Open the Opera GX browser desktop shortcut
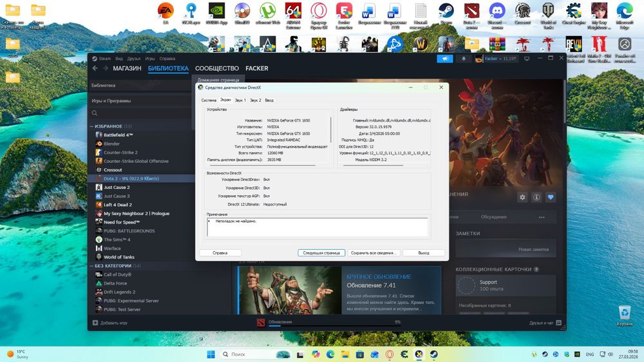The image size is (644, 362). (x=319, y=15)
